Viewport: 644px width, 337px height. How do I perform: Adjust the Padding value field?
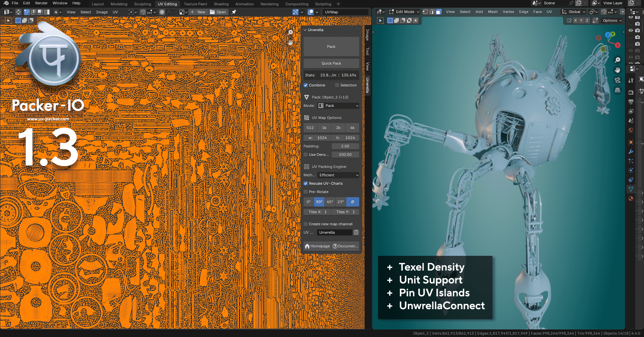(345, 146)
